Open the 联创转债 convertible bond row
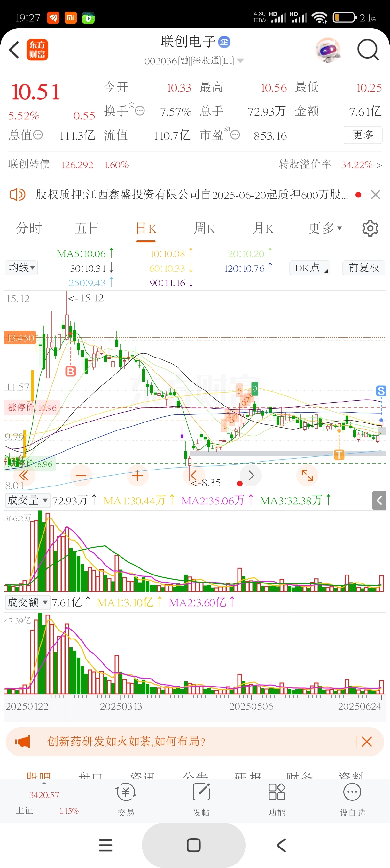Screen dimensions: 390x868 point(69,165)
